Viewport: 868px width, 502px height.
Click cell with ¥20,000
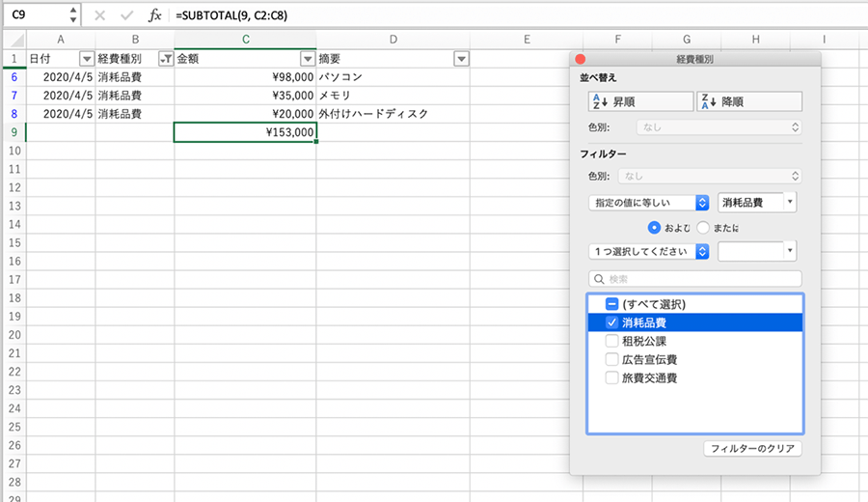[x=245, y=114]
